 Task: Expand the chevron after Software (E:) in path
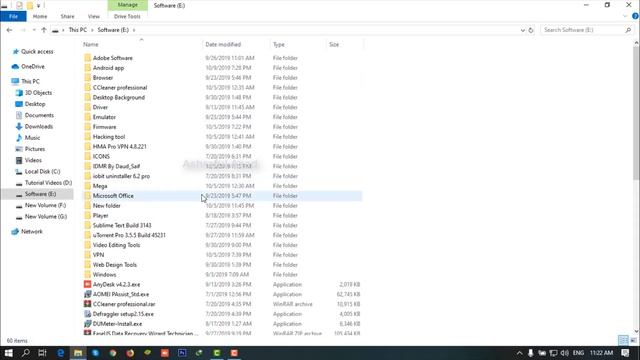coord(133,30)
